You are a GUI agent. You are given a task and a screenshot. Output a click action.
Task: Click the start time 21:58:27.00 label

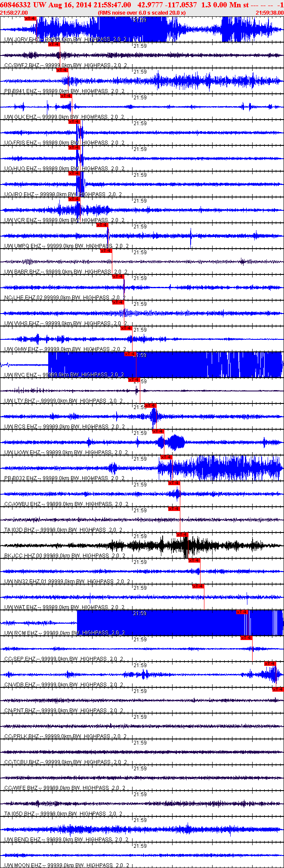[13, 13]
